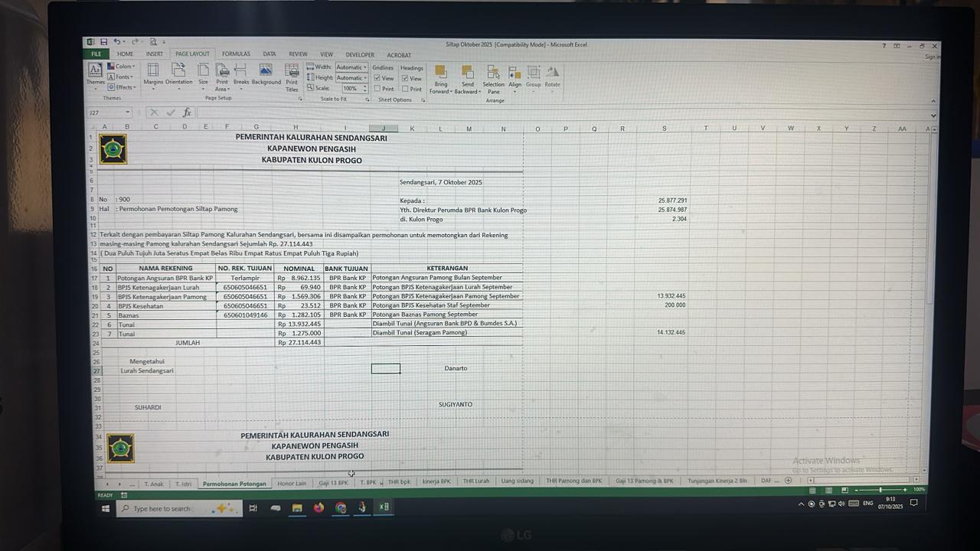Open the theme Colors dropdown
Screen dimensions: 980x551
[122, 67]
